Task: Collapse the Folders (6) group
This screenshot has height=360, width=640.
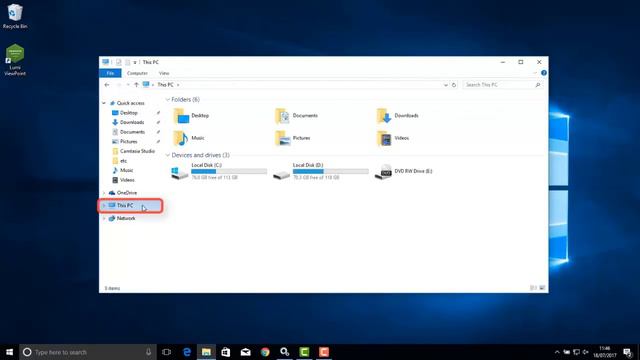Action: point(168,100)
